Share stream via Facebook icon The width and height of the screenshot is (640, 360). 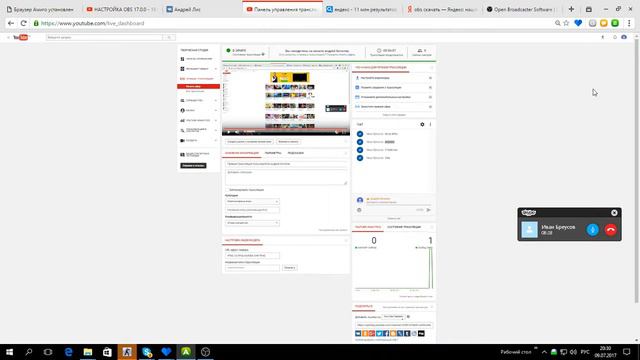coord(386,333)
